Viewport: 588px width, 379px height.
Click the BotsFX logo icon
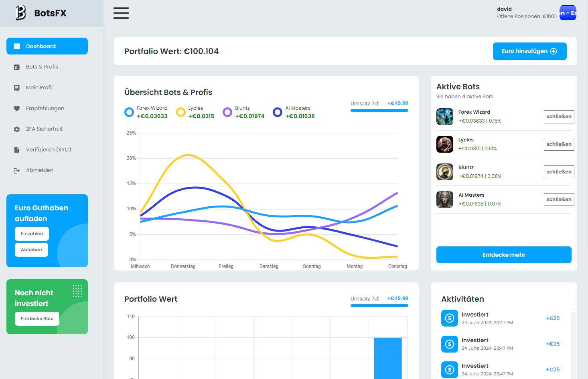pos(21,13)
